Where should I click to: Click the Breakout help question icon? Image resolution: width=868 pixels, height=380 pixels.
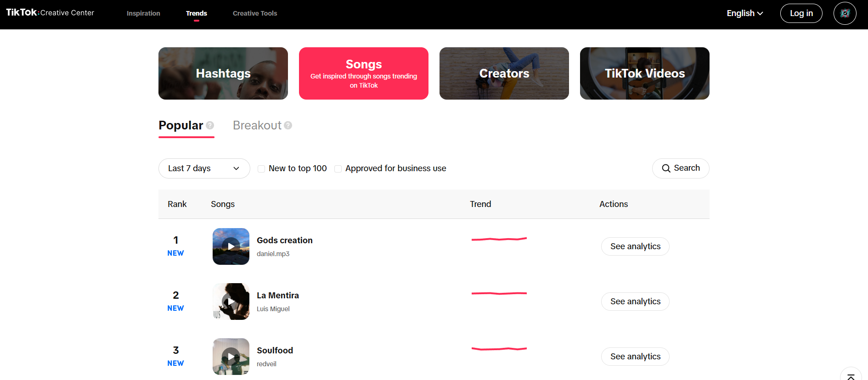(x=288, y=125)
